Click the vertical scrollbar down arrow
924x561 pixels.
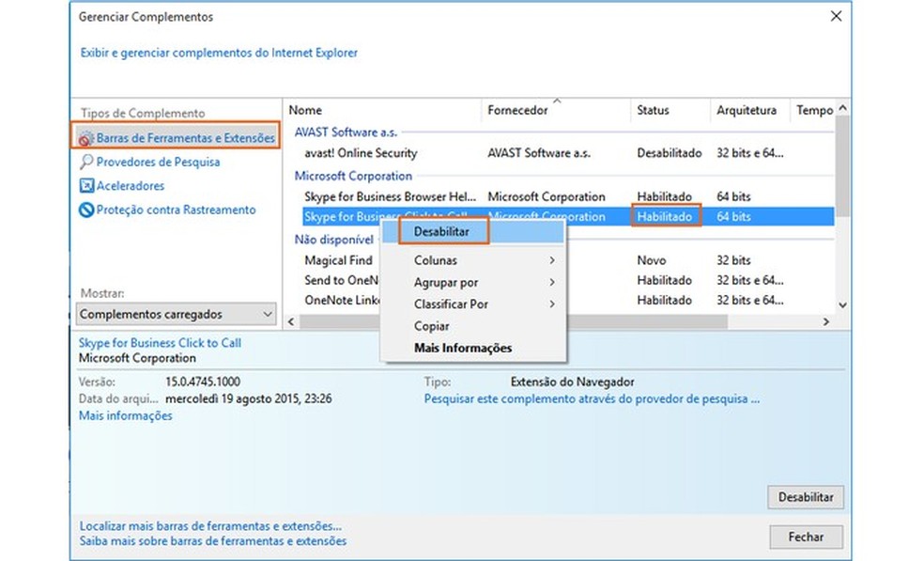841,305
